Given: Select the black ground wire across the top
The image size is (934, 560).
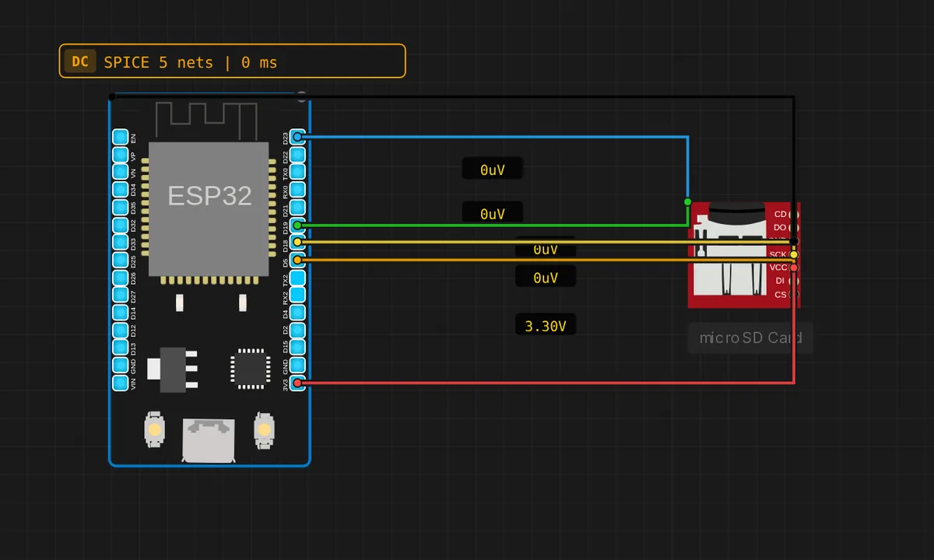Looking at the screenshot, I should coord(451,96).
